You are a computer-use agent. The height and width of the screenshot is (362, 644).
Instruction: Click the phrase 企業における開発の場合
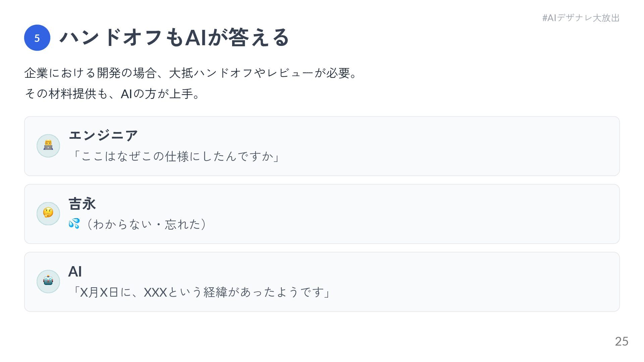90,73
